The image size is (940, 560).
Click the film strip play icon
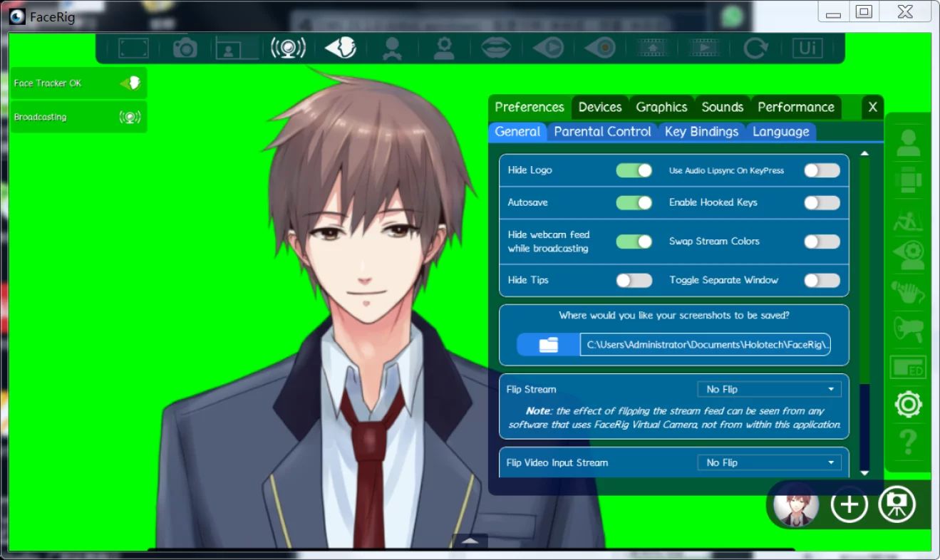click(x=704, y=48)
